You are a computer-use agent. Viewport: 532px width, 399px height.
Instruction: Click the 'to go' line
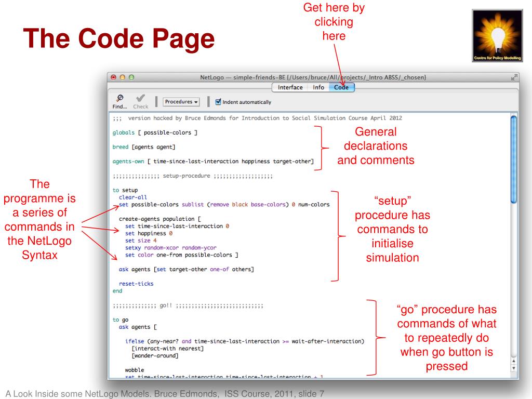[x=121, y=320]
